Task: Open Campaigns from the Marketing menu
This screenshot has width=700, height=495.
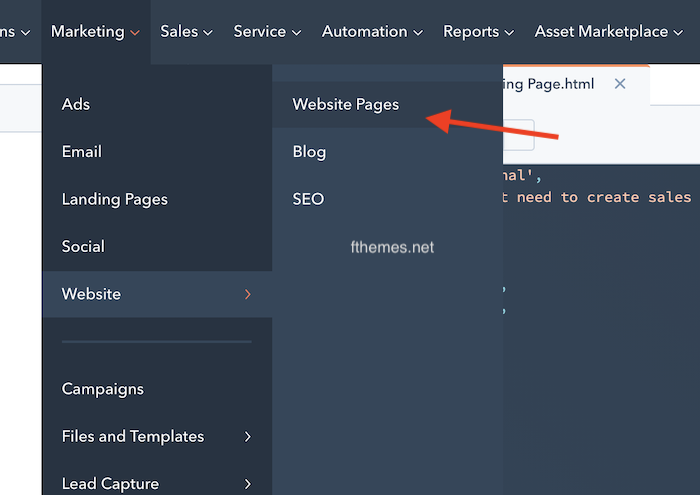Action: coord(157,389)
